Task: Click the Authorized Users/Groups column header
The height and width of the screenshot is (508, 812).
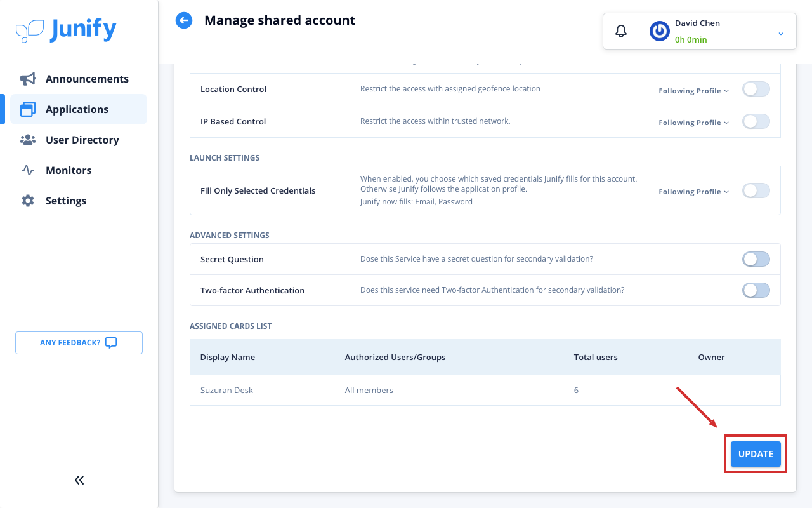Action: (x=395, y=357)
